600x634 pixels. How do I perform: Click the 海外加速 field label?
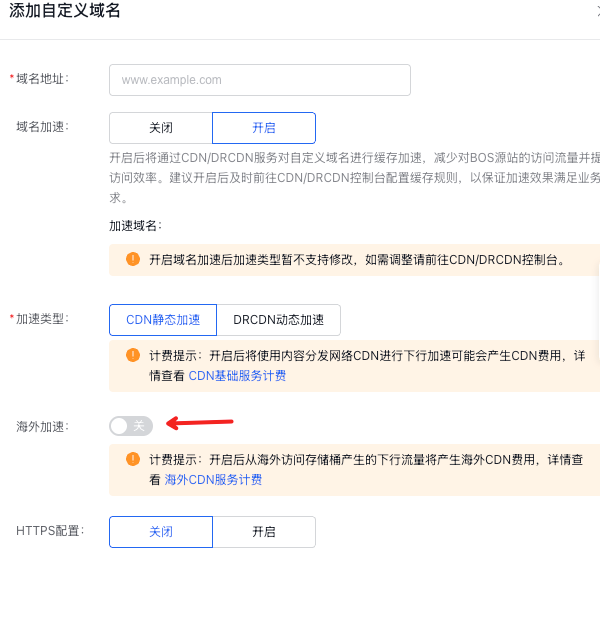[x=42, y=427]
